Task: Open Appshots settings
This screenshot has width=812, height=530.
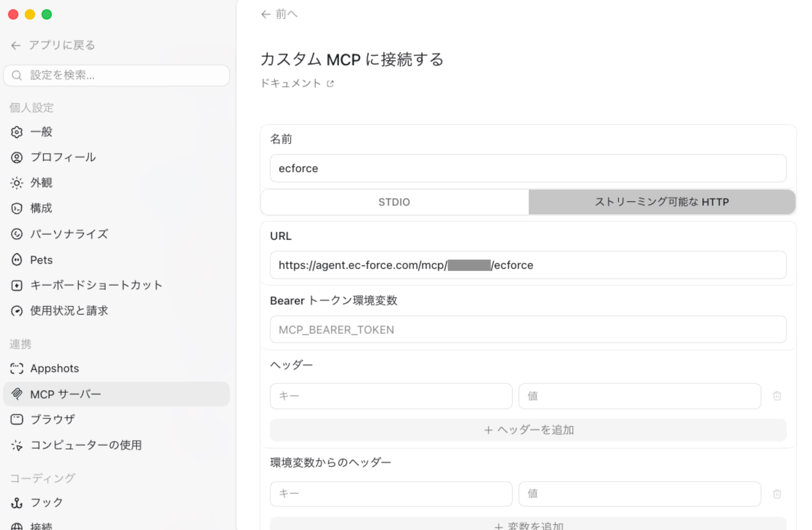Action: point(116,369)
